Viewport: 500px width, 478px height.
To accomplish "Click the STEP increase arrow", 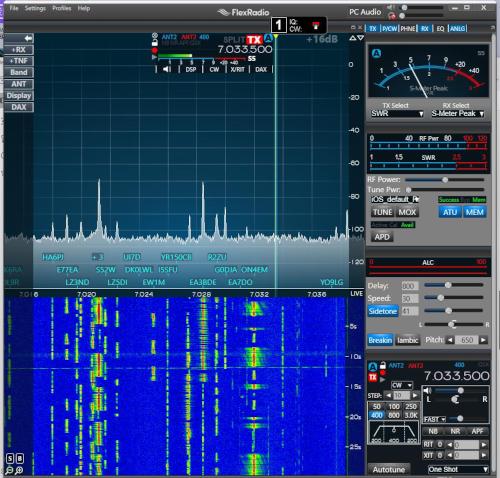I will click(415, 396).
